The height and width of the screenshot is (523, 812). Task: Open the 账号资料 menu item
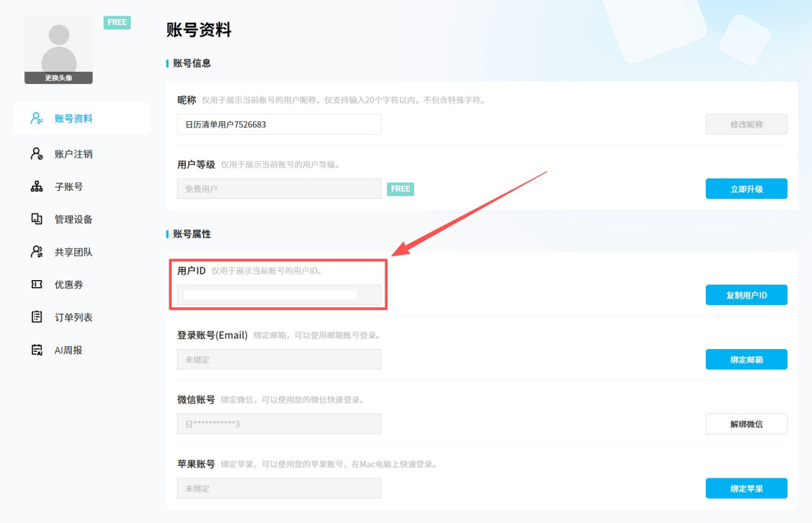point(74,118)
